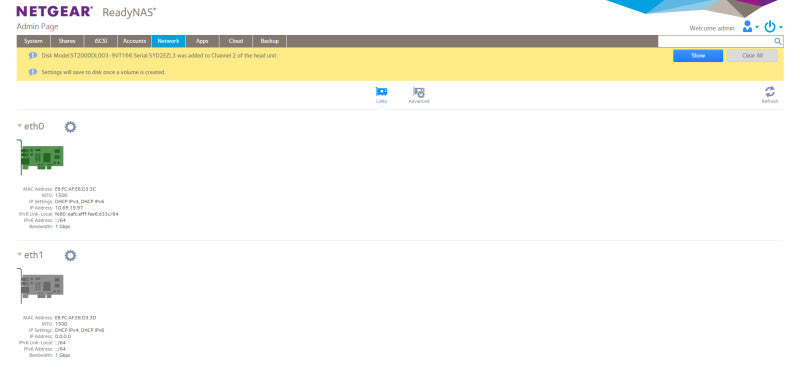
Task: Click the search magnifier icon
Action: pos(778,41)
